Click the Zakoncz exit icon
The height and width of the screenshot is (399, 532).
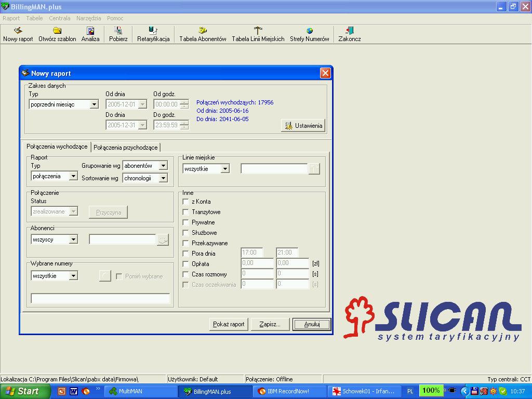(350, 34)
